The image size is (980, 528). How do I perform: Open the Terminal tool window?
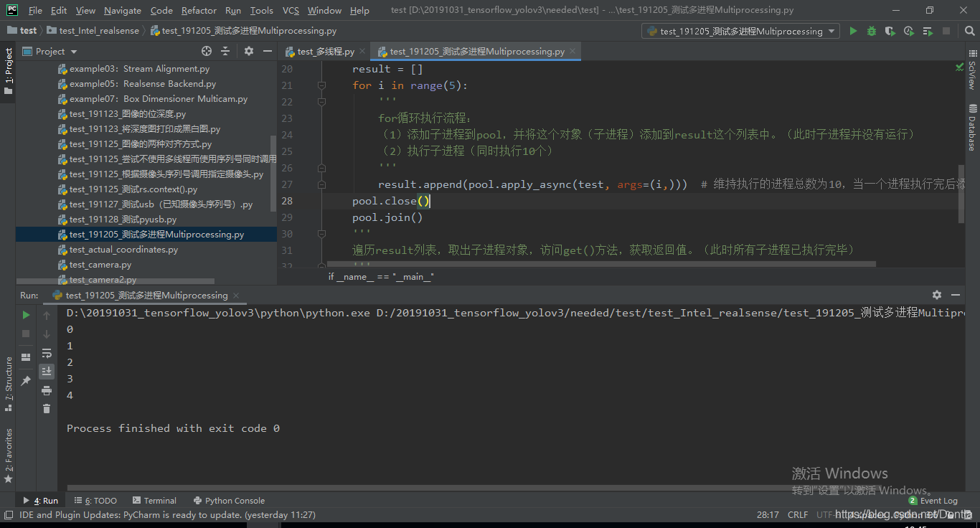[x=154, y=501]
